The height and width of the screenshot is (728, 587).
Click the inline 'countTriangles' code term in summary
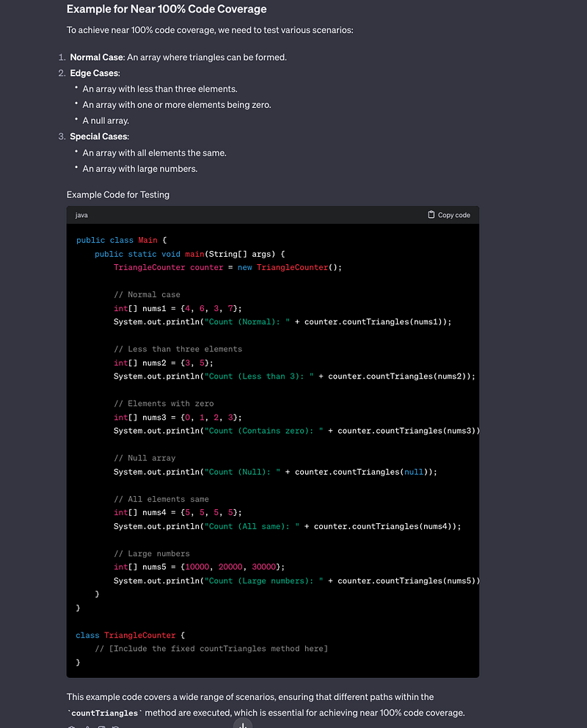click(x=105, y=713)
